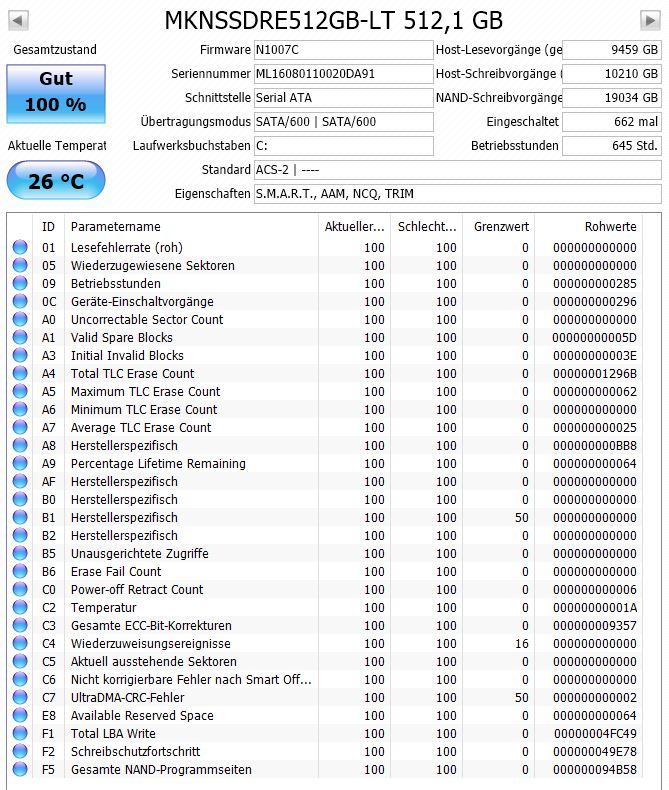Go to next disk with right arrow
This screenshot has height=790, width=669.
point(650,21)
